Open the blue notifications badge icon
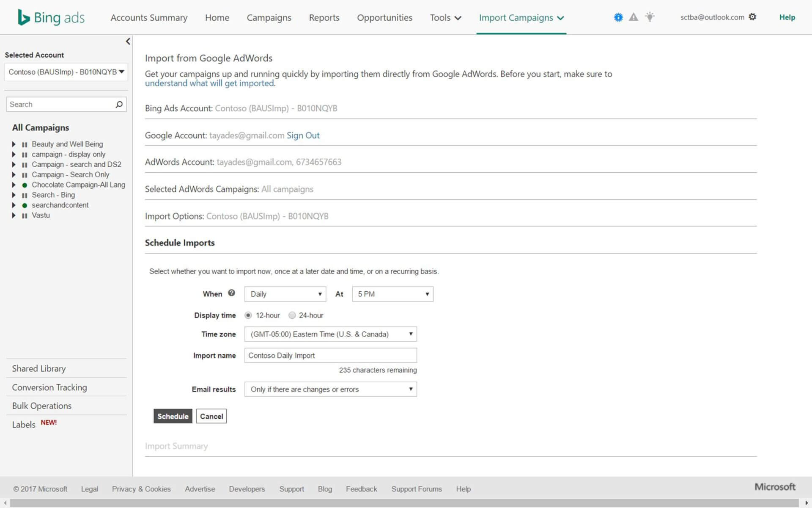Viewport: 812px width, 508px height. (x=618, y=17)
